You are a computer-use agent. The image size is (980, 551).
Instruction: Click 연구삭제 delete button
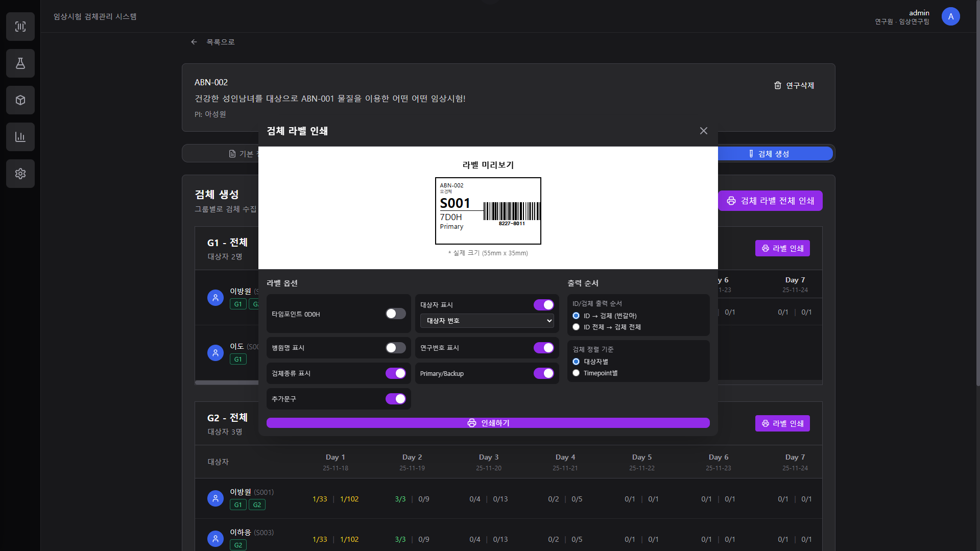point(794,85)
